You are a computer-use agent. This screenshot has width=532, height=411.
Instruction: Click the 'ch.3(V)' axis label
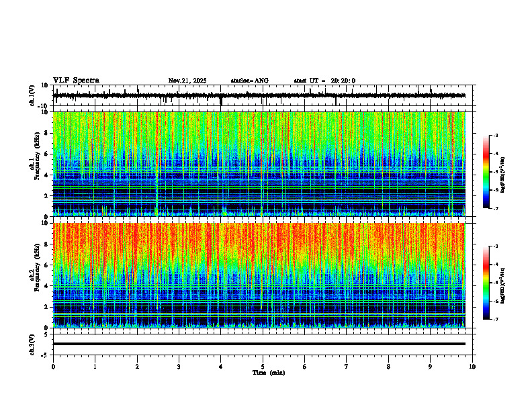click(32, 345)
